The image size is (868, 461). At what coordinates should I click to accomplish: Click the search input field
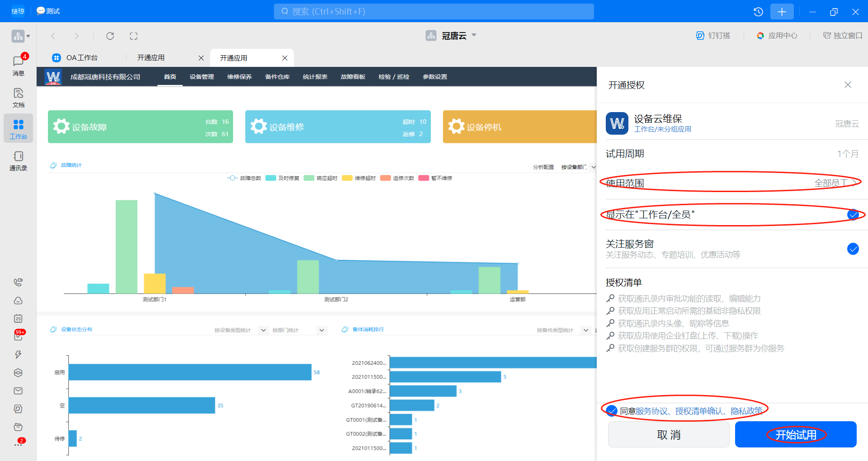click(x=434, y=11)
